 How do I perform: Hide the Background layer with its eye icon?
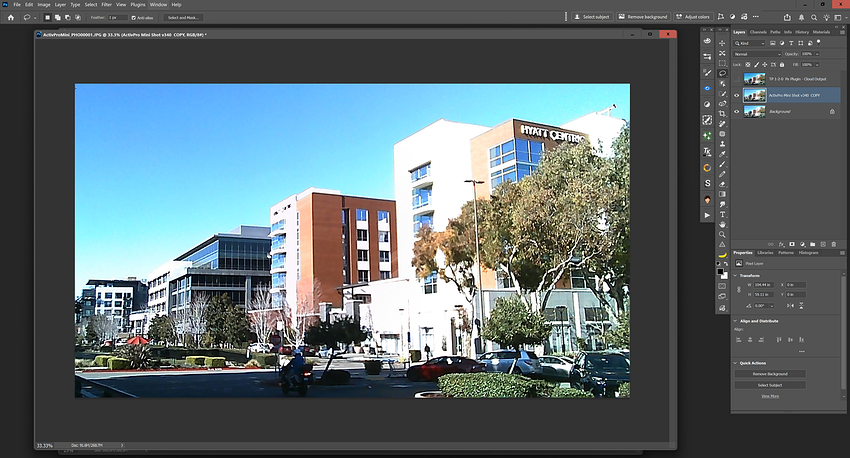point(737,112)
